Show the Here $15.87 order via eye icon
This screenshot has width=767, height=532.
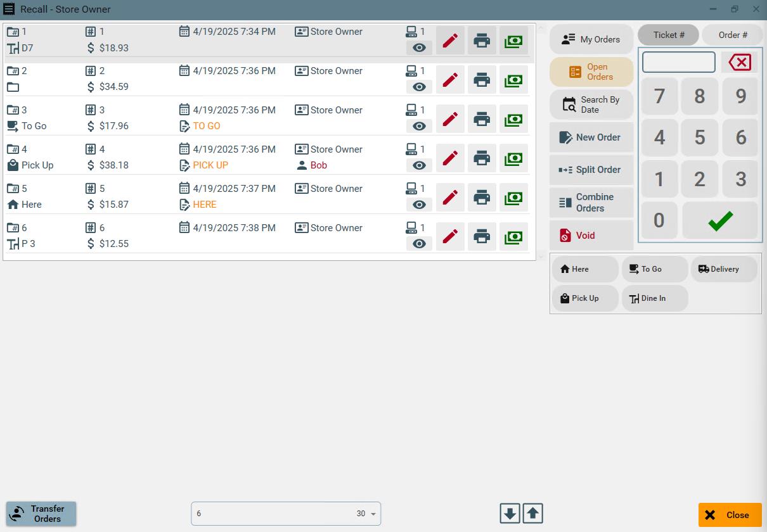point(419,205)
